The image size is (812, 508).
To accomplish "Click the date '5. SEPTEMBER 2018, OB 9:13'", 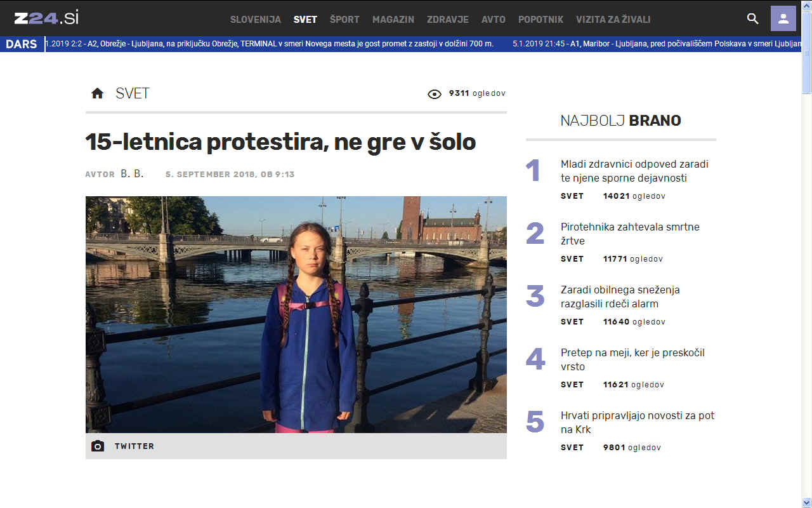I will click(x=230, y=175).
